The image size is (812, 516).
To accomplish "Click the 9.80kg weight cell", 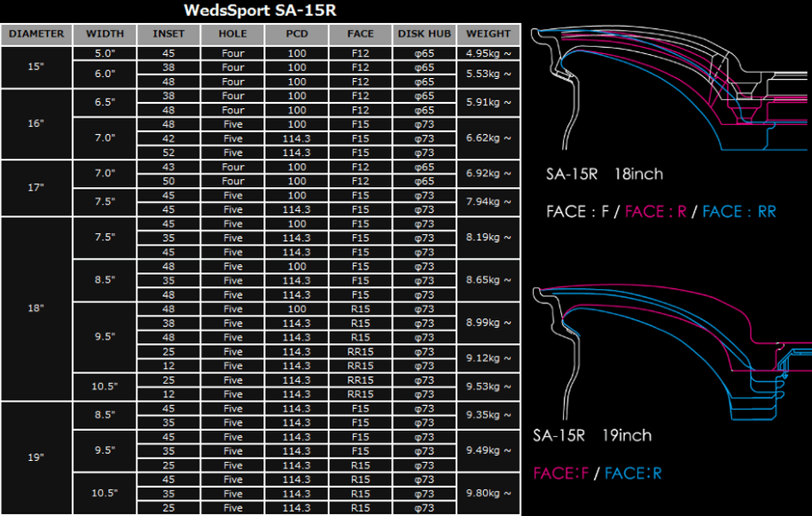I will tap(488, 494).
